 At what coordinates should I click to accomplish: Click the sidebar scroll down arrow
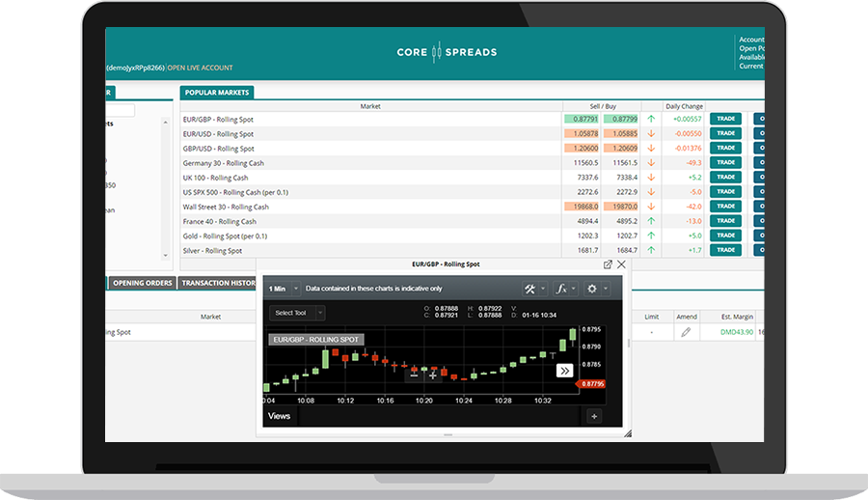coord(166,256)
